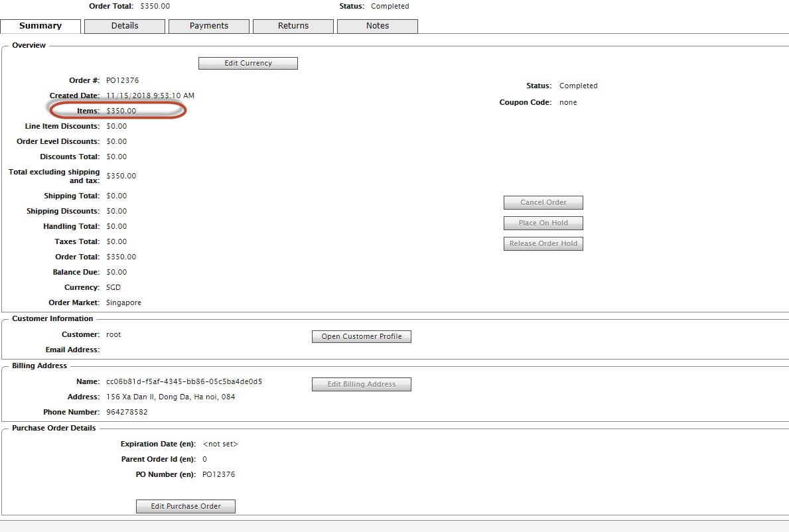The height and width of the screenshot is (532, 789).
Task: Switch to the Summary tab
Action: pos(40,26)
